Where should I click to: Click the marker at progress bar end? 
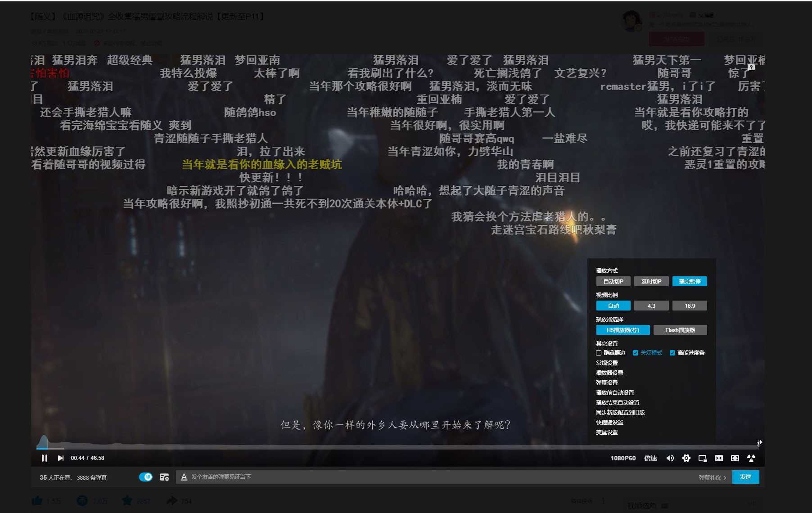coord(759,443)
